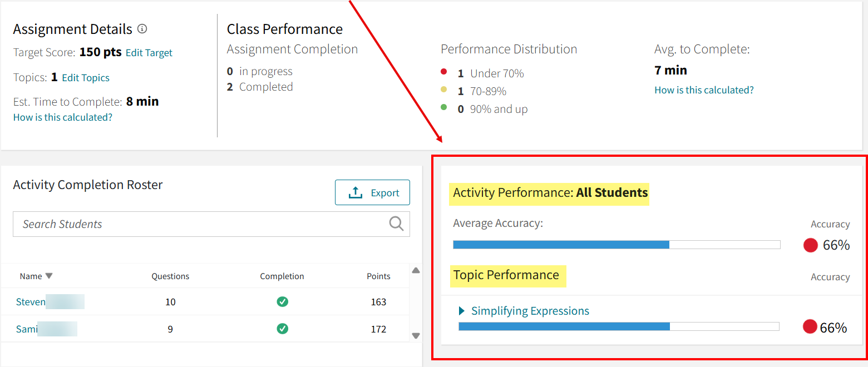
Task: Click the magnifying glass search icon
Action: (396, 224)
